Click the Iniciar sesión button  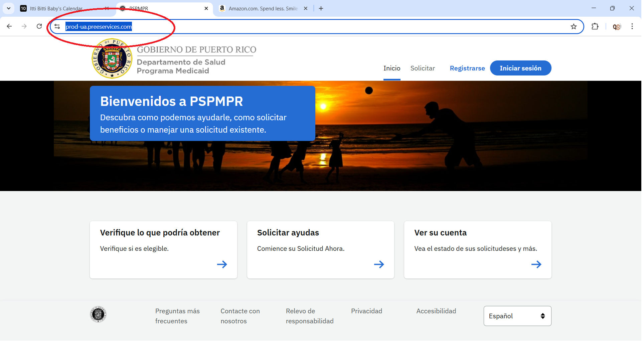pos(520,68)
